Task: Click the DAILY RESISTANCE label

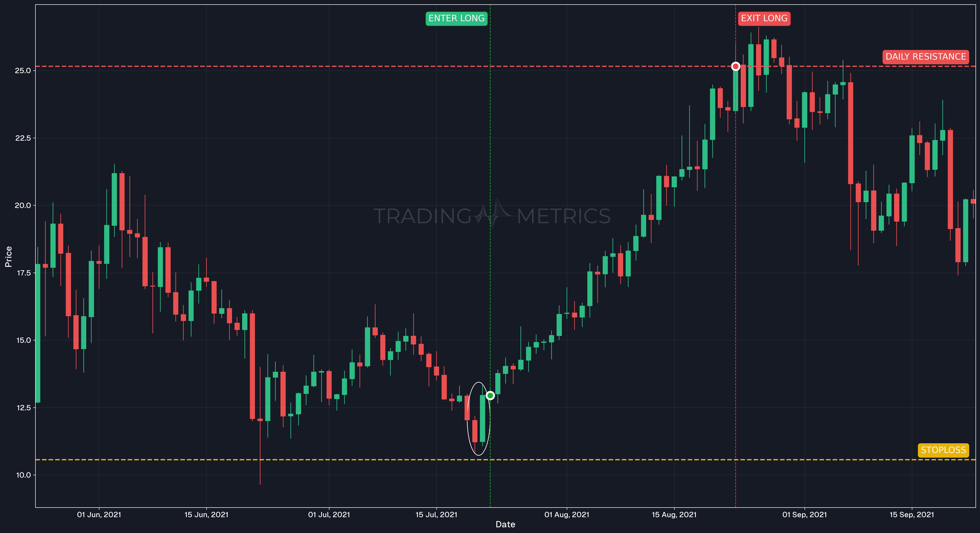Action: click(x=926, y=57)
